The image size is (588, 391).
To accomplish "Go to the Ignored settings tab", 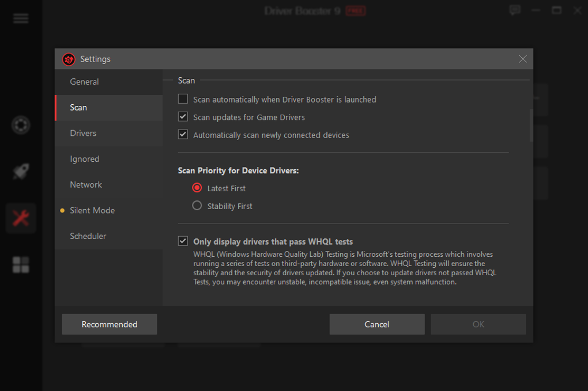I will coord(109,159).
